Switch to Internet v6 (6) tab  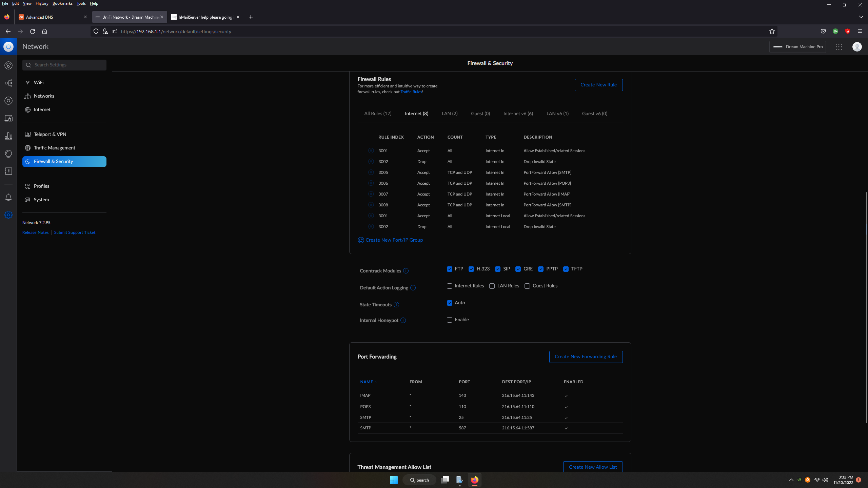(x=518, y=114)
